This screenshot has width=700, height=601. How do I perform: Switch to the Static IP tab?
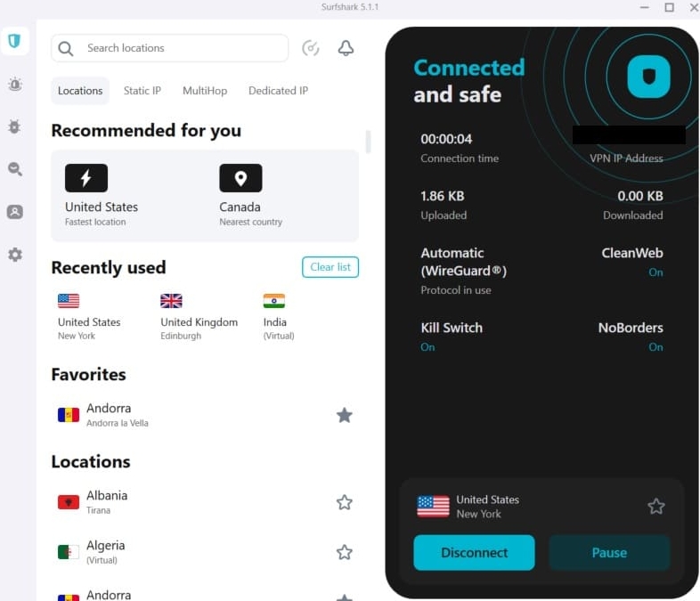[x=142, y=91]
